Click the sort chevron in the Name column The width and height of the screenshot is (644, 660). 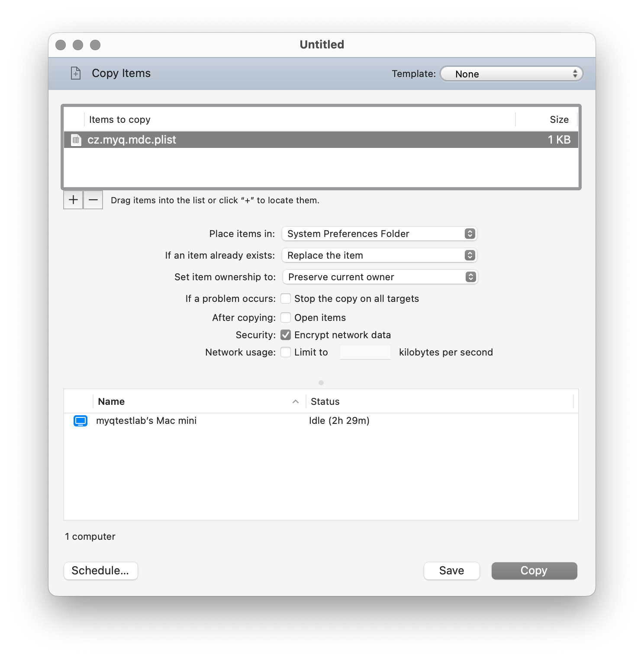296,401
